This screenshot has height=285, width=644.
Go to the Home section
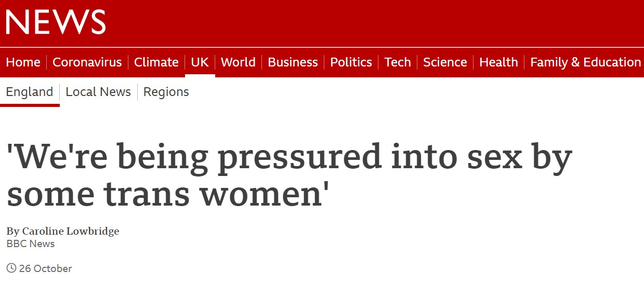pyautogui.click(x=23, y=62)
